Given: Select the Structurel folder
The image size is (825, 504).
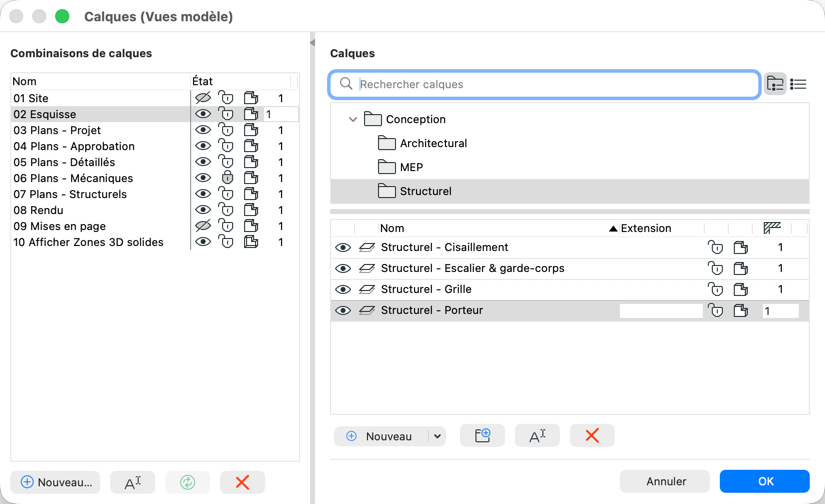Looking at the screenshot, I should click(x=570, y=191).
